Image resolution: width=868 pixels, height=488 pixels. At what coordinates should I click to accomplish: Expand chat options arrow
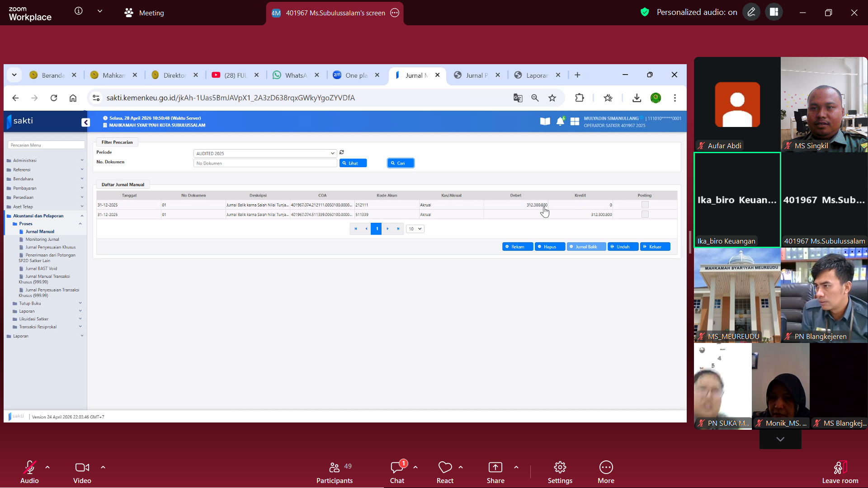point(415,467)
